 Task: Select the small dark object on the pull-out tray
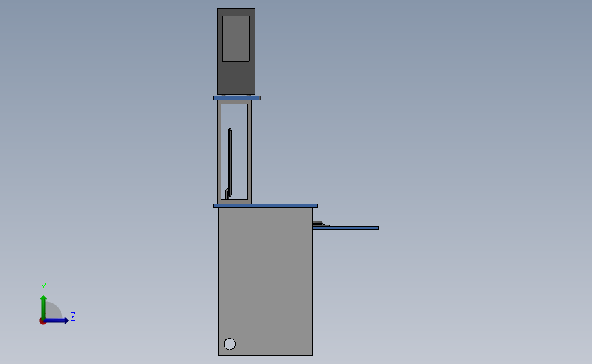[319, 223]
